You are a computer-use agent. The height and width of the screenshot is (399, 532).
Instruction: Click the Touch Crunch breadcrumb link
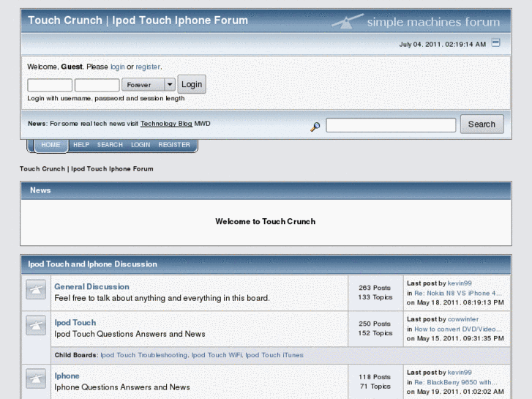point(86,169)
